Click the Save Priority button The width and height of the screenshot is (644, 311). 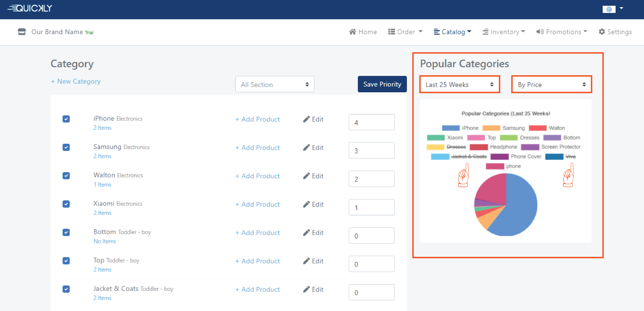(382, 84)
